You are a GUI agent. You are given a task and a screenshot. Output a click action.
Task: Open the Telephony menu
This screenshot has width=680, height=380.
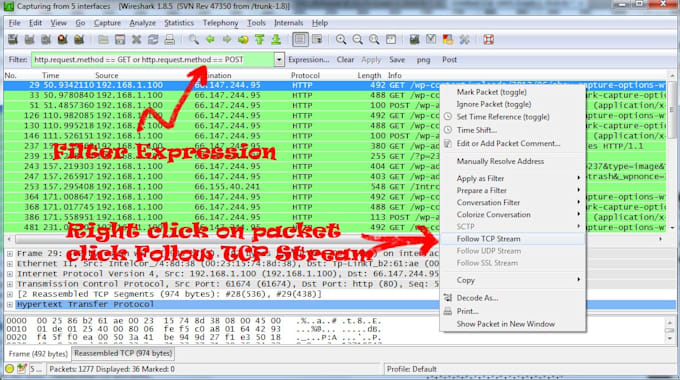tap(220, 23)
